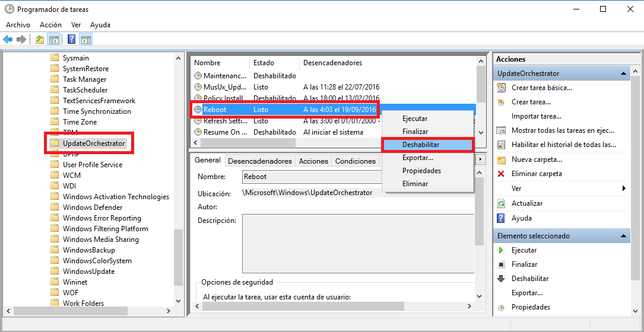Select the Windows Error Reporting folder
The height and width of the screenshot is (332, 644).
[102, 218]
